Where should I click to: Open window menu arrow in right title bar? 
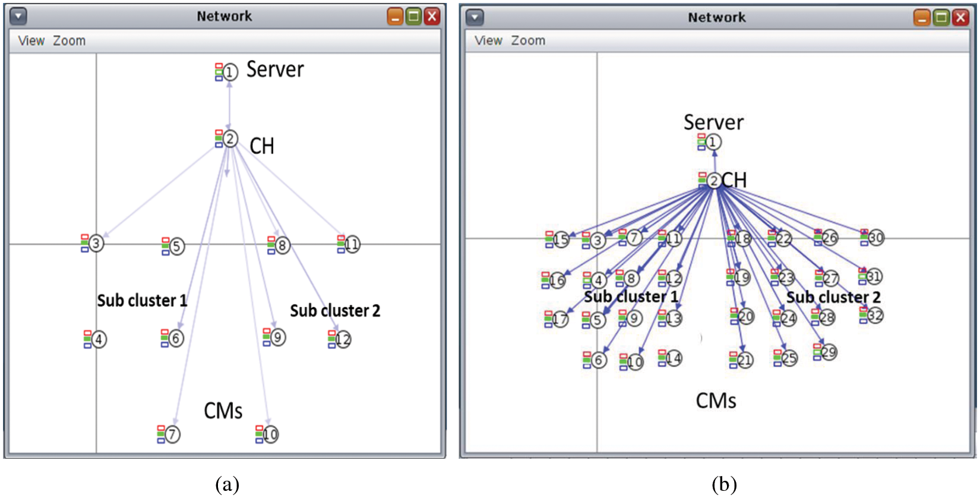click(x=475, y=17)
